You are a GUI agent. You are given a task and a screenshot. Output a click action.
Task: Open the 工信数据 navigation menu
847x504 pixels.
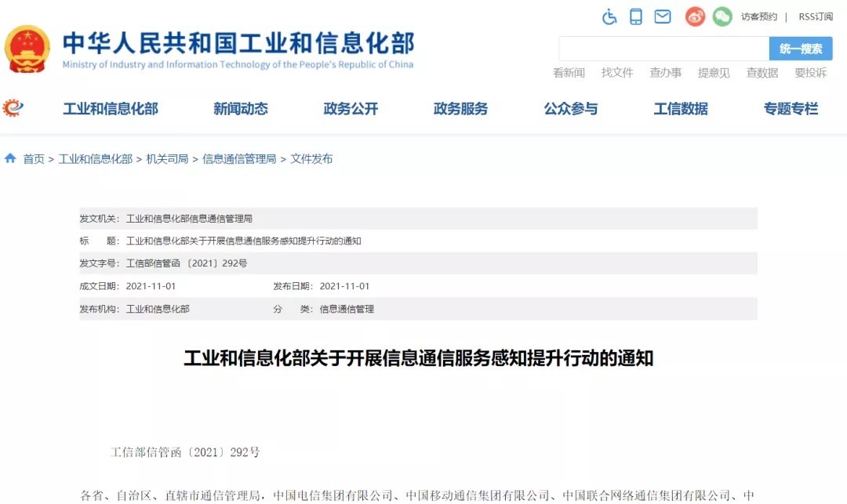[681, 109]
